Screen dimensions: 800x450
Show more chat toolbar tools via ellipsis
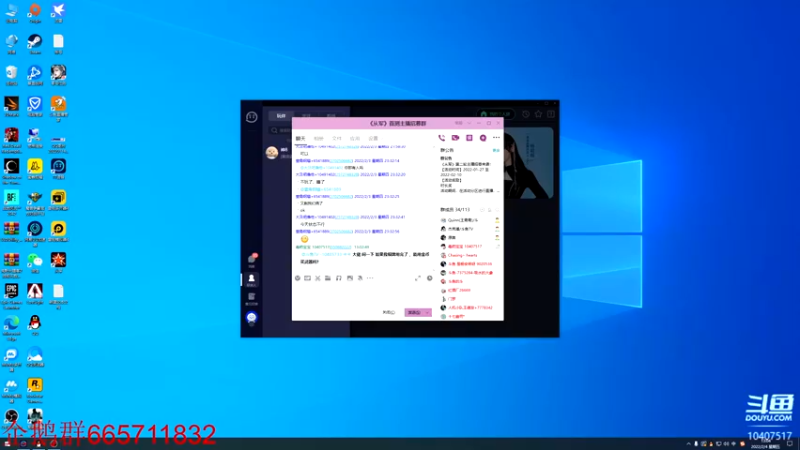[370, 278]
